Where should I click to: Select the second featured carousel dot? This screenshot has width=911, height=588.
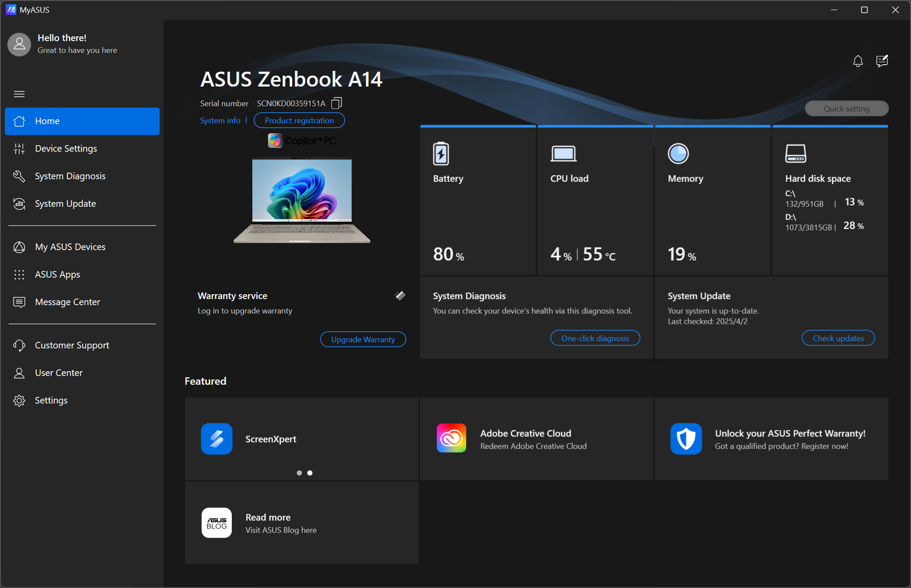[310, 473]
